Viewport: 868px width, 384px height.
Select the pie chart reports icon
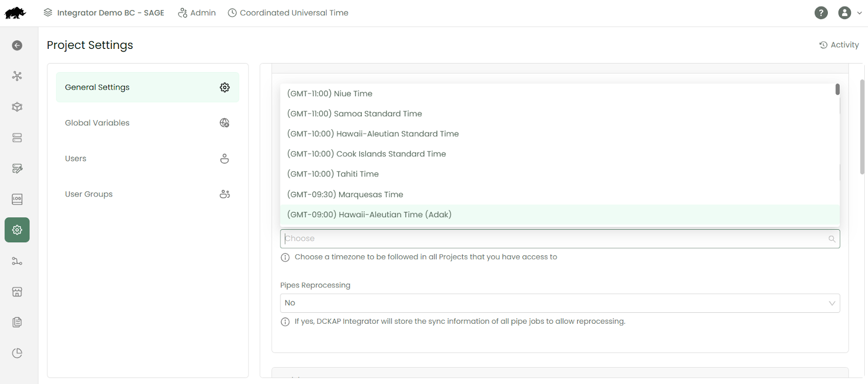pos(17,353)
